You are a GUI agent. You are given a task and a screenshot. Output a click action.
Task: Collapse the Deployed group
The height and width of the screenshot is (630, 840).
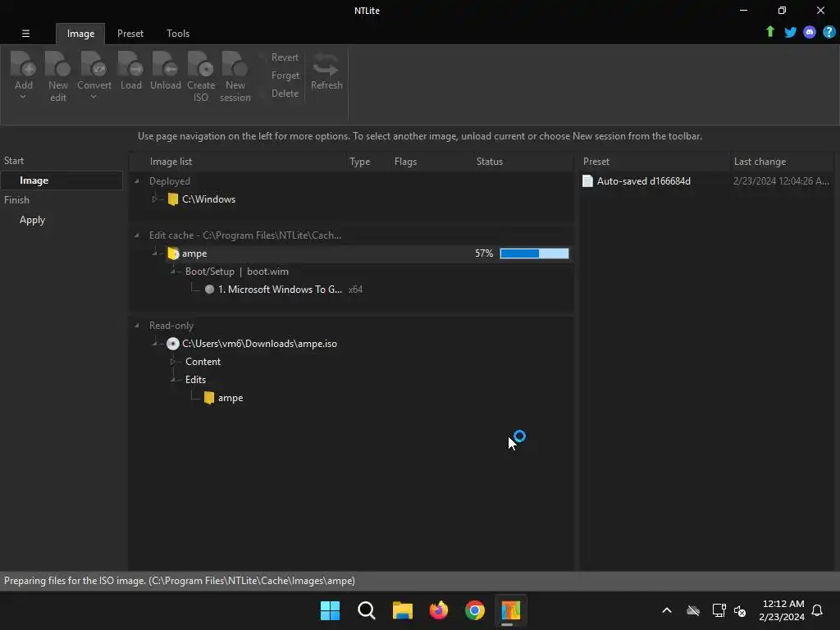pos(137,181)
